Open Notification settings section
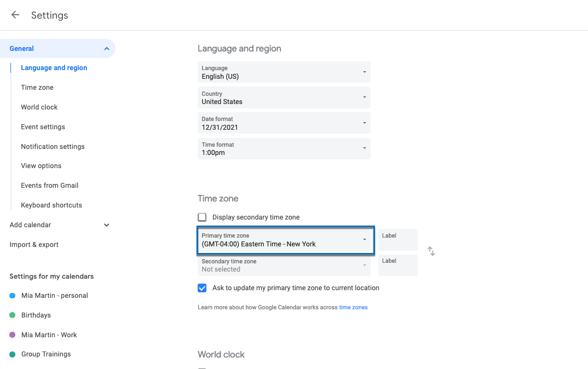The image size is (588, 369). tap(53, 147)
